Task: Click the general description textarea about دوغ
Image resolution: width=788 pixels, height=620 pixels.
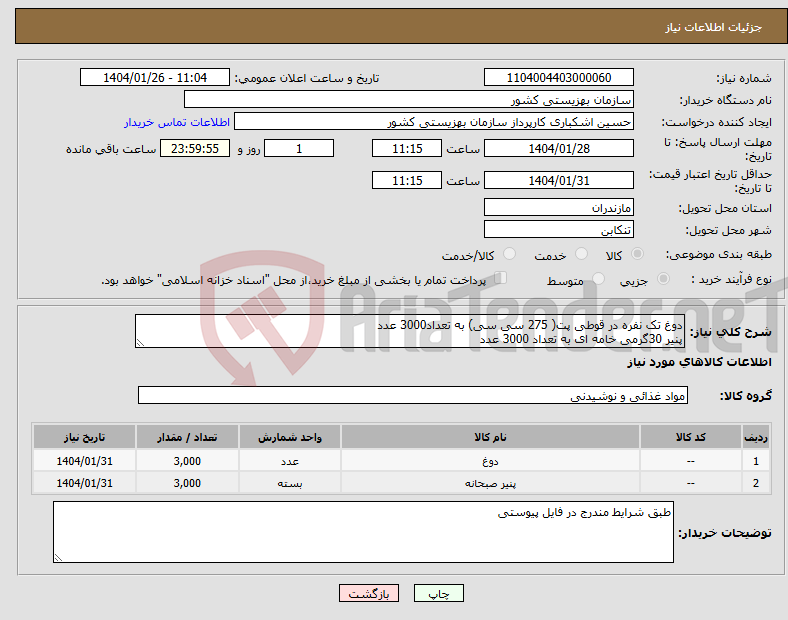Action: pyautogui.click(x=410, y=332)
